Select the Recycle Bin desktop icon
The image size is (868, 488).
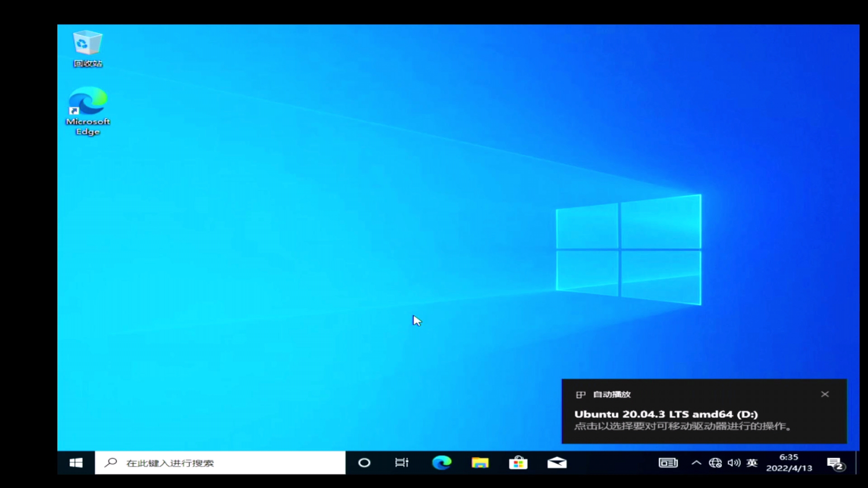88,49
